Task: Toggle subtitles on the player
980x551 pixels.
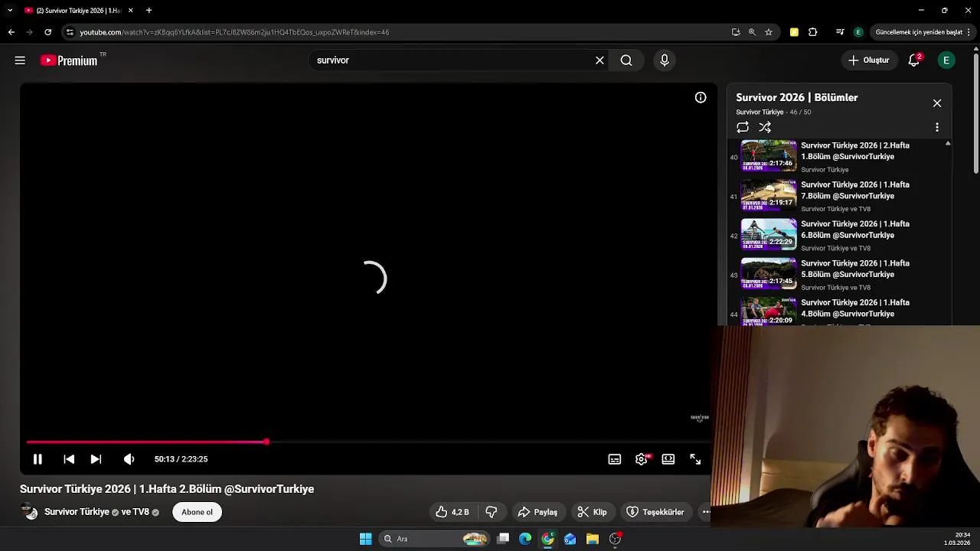Action: [x=614, y=459]
